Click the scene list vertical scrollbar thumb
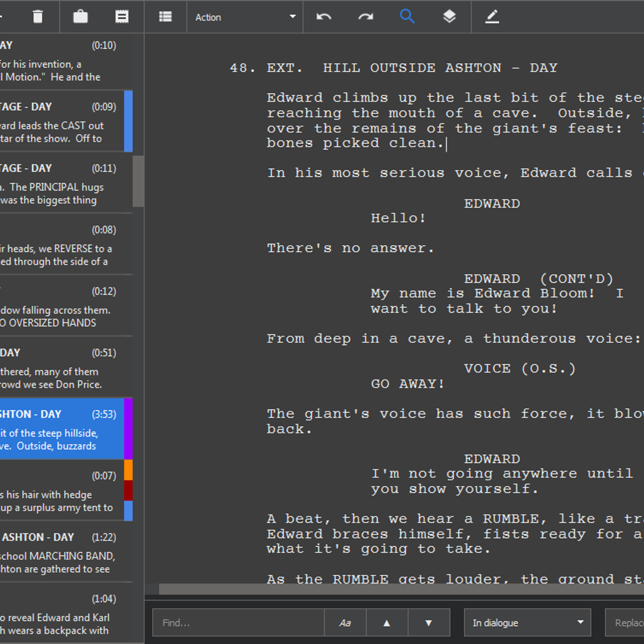The image size is (644, 644). coord(138,181)
